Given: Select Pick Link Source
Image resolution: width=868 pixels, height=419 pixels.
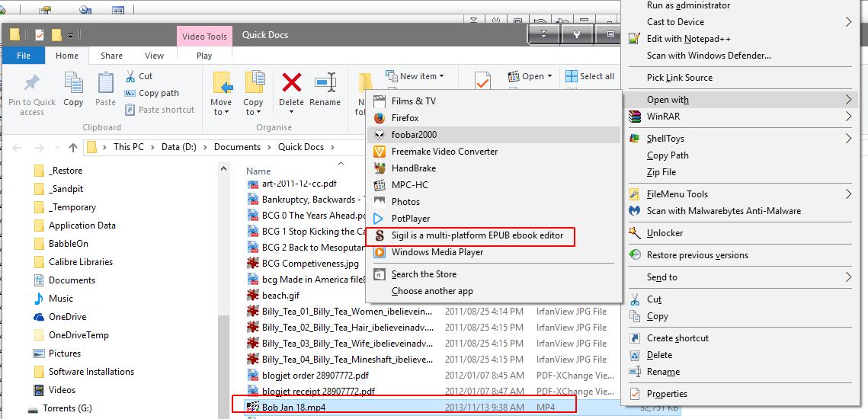Looking at the screenshot, I should (x=679, y=78).
